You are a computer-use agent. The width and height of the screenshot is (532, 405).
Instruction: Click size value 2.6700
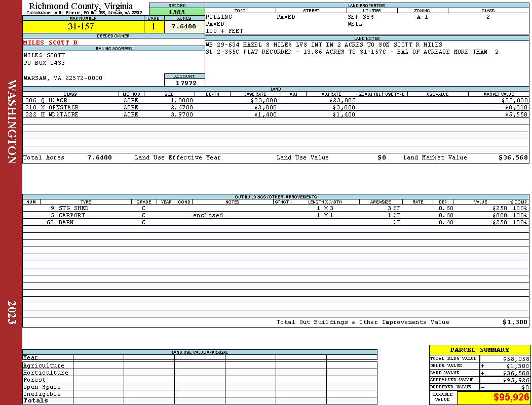pyautogui.click(x=181, y=107)
